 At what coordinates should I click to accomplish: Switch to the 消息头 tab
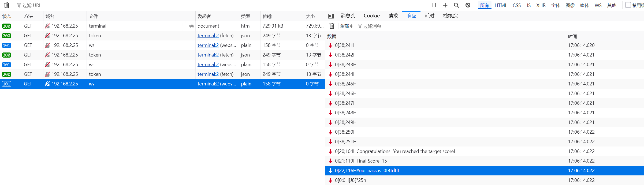tap(348, 16)
